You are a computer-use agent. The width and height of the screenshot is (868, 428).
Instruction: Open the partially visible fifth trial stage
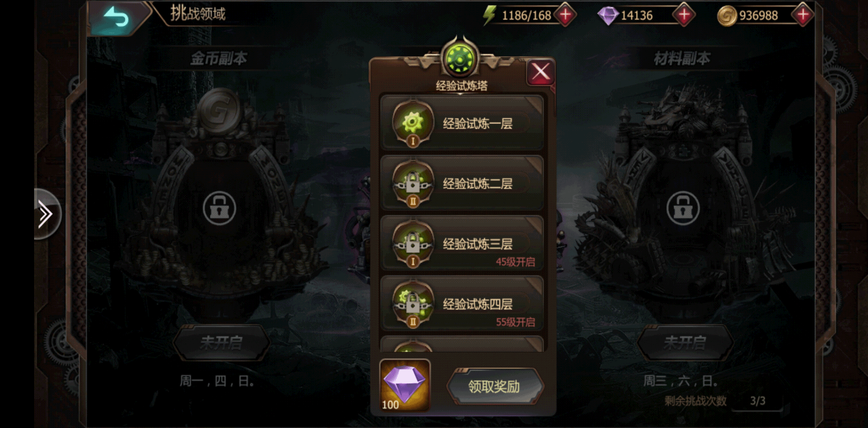click(462, 344)
